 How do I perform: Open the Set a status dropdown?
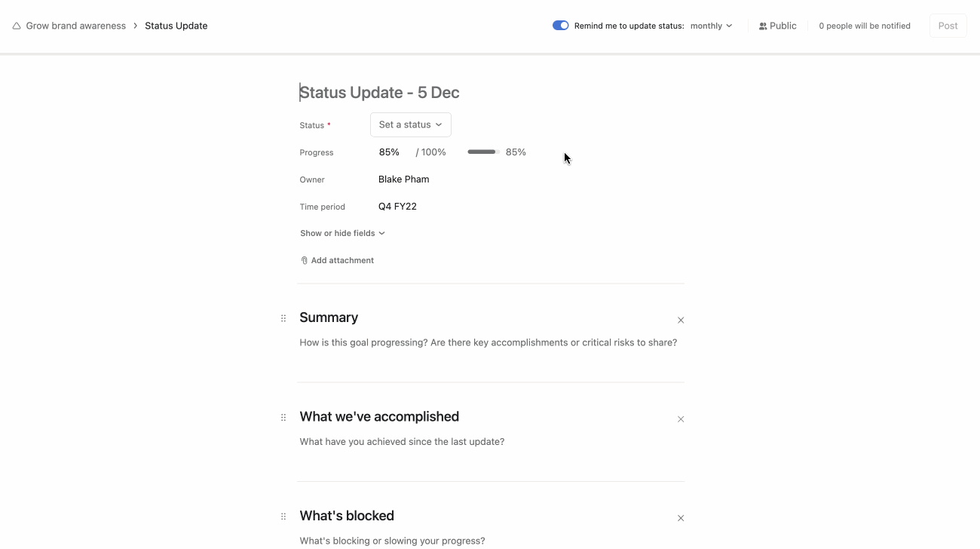410,124
